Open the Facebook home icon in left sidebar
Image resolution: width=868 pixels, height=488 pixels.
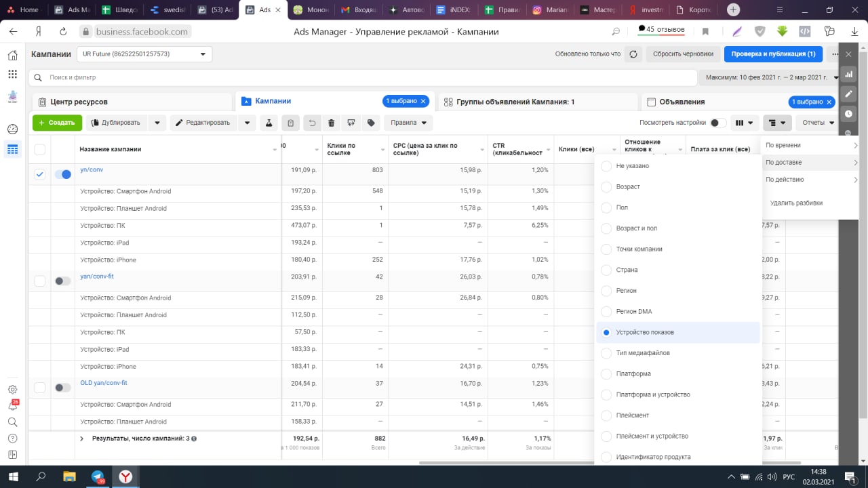[12, 55]
